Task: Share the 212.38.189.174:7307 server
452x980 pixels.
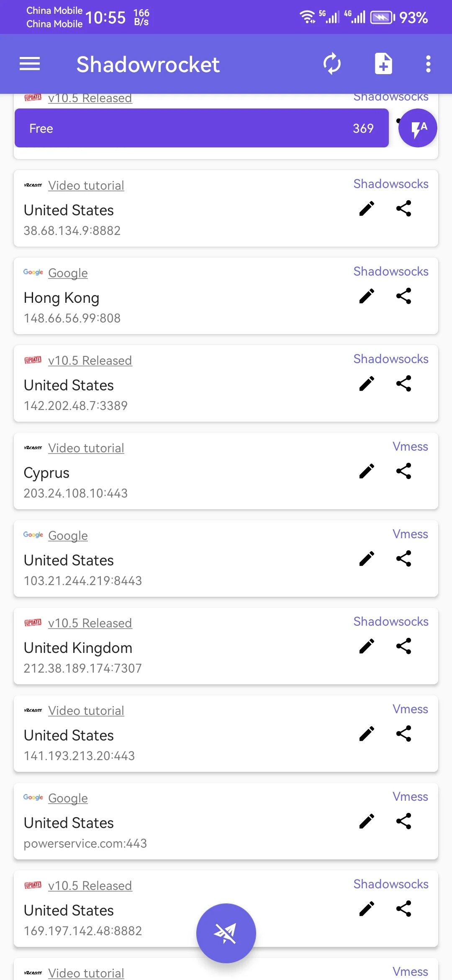Action: tap(403, 646)
